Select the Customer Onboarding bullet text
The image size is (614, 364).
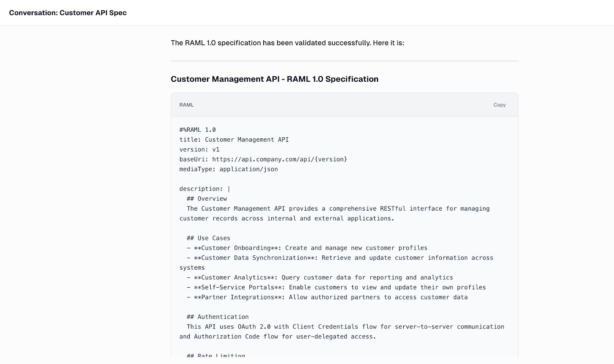click(307, 248)
